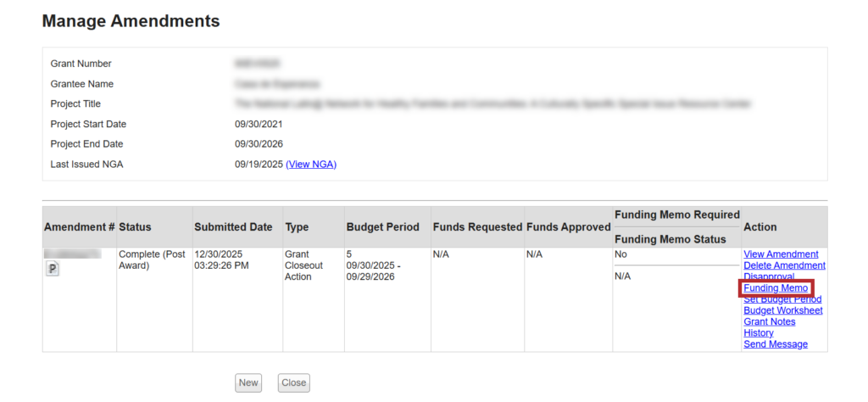Select the Disapproval action link

tap(769, 276)
